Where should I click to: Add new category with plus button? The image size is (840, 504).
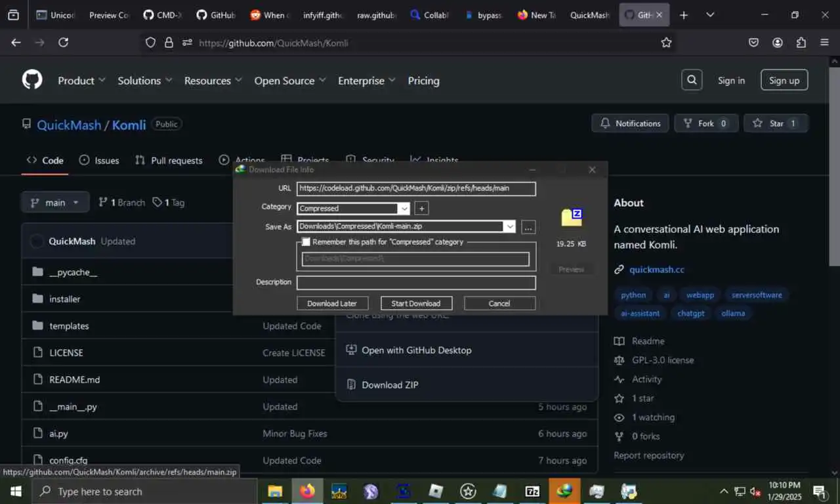pos(422,208)
